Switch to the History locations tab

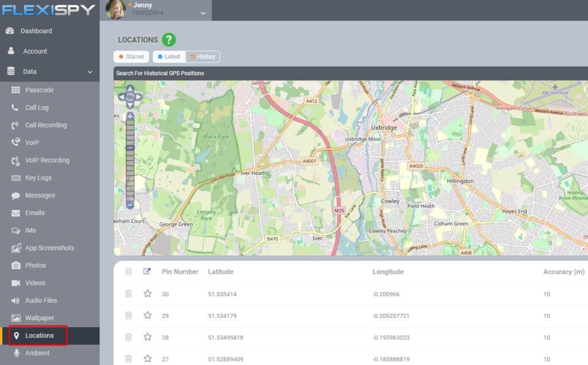tap(203, 57)
